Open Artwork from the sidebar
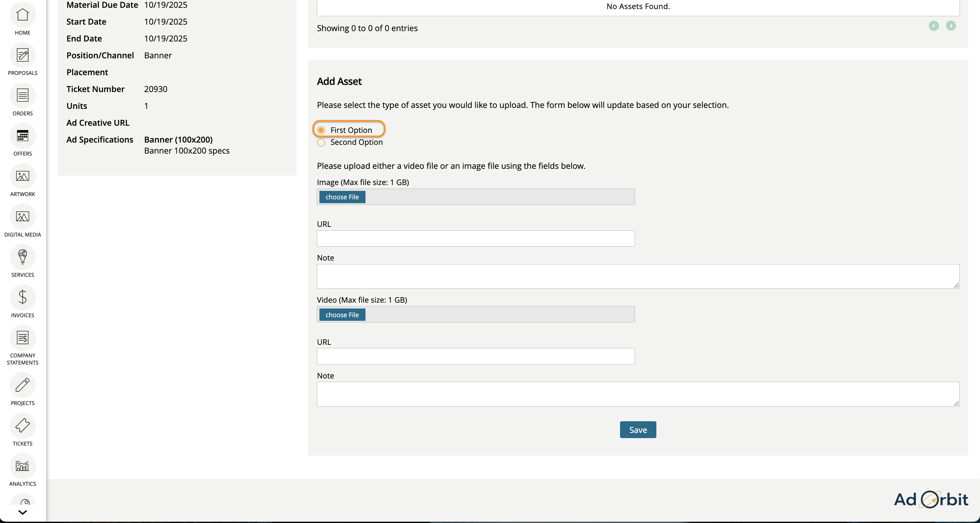Image resolution: width=980 pixels, height=523 pixels. click(x=22, y=176)
